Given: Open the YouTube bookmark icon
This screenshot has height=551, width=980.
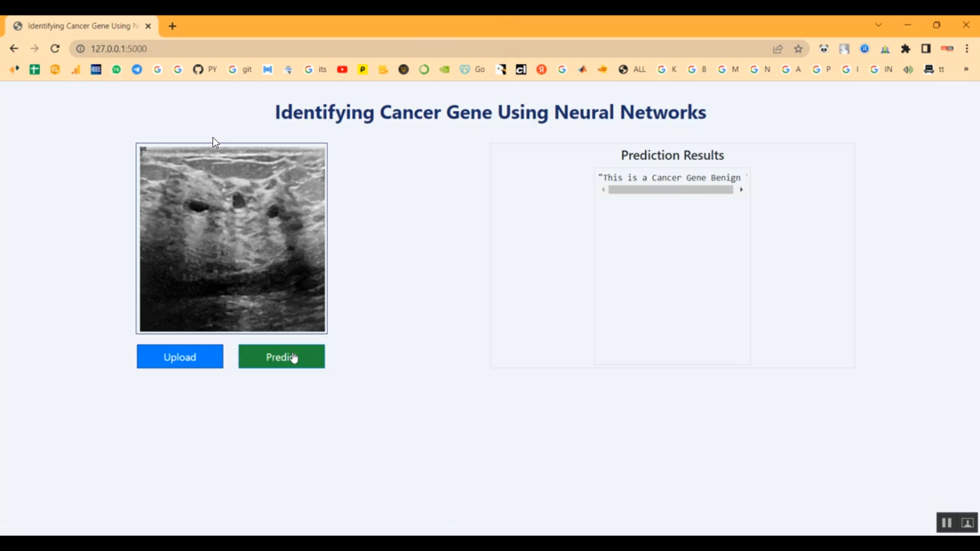Looking at the screenshot, I should click(x=342, y=69).
